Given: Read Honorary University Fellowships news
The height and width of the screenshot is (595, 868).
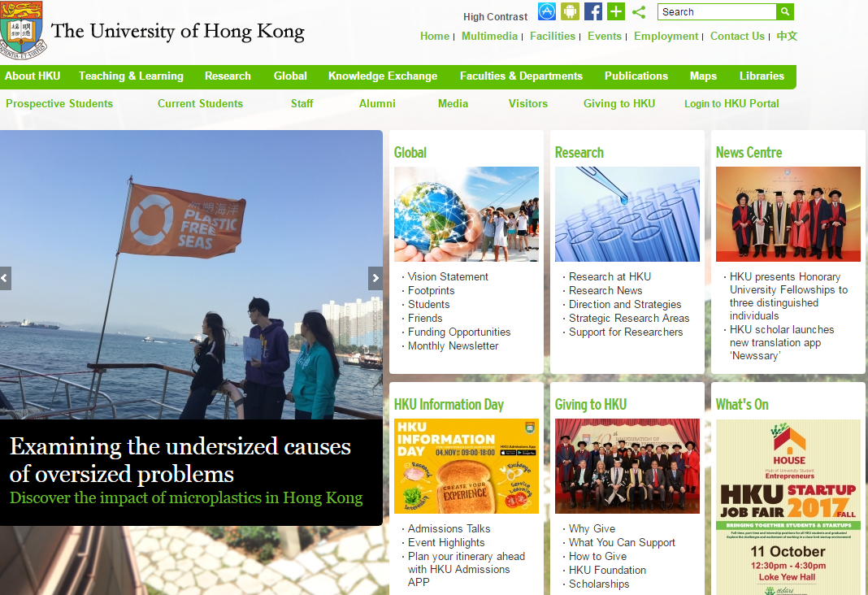Looking at the screenshot, I should tap(788, 296).
